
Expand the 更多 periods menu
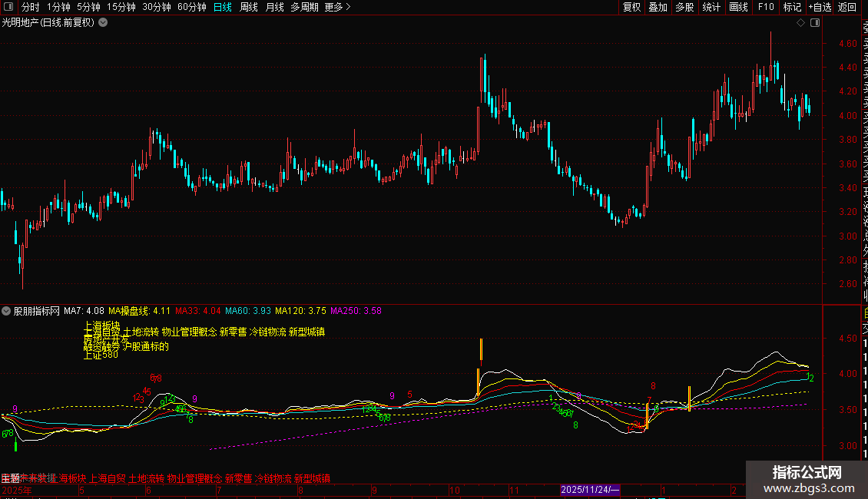(337, 7)
